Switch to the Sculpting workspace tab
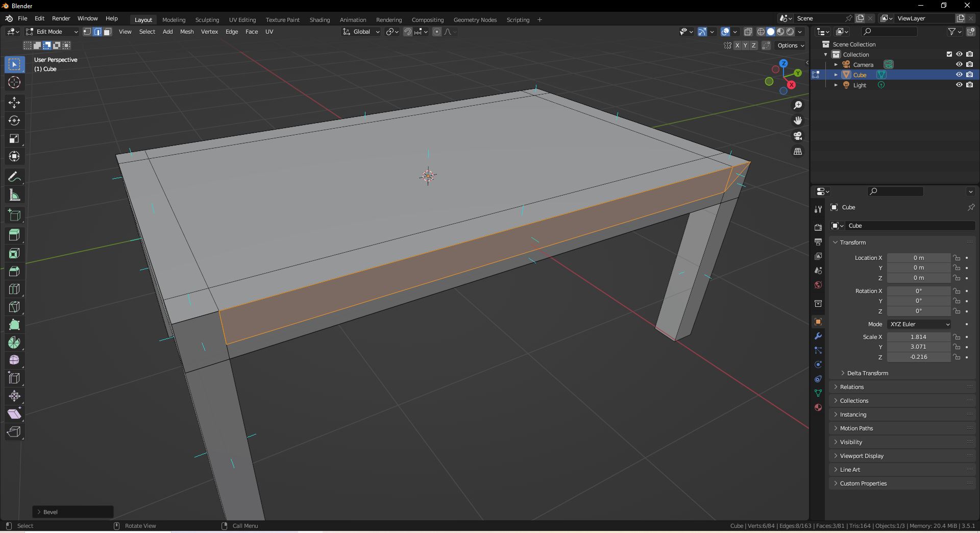Image resolution: width=980 pixels, height=533 pixels. click(207, 20)
